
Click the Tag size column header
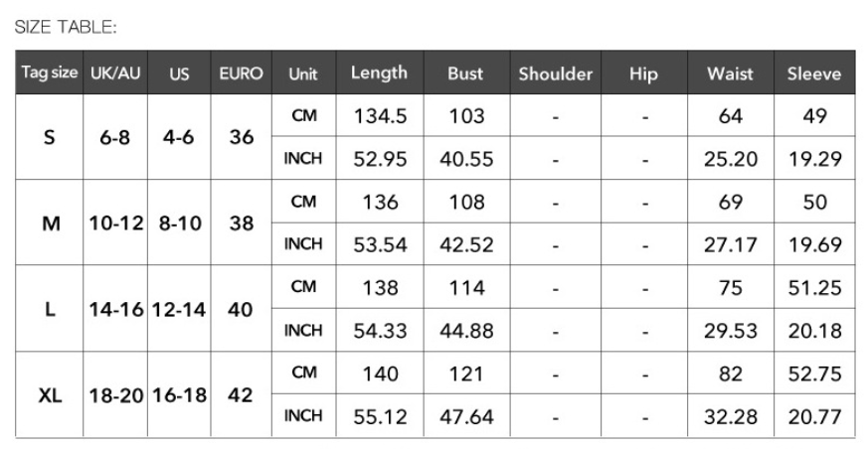(x=50, y=73)
